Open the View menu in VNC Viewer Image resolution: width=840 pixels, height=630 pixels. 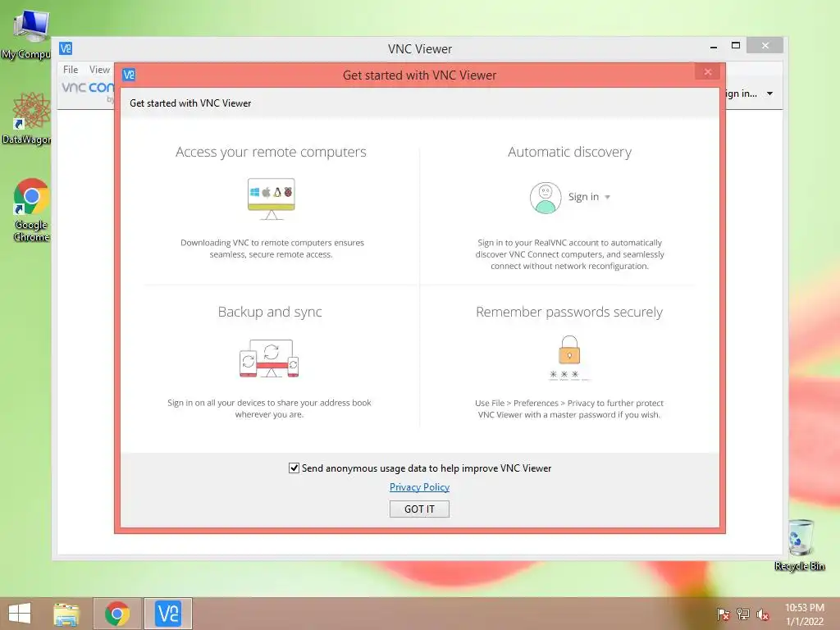pos(99,70)
